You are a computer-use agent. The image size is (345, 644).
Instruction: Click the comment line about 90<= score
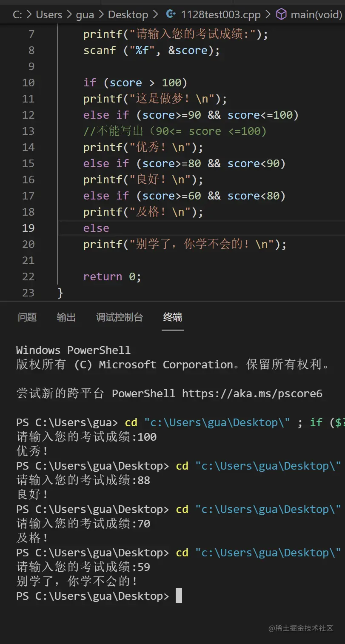[175, 131]
